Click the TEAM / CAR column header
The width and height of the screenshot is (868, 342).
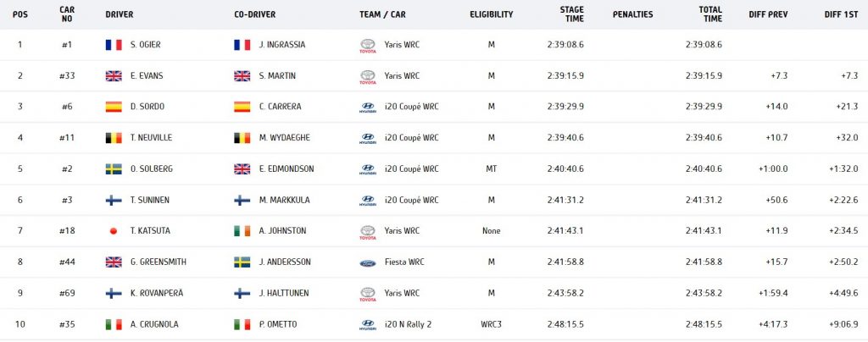pyautogui.click(x=382, y=15)
